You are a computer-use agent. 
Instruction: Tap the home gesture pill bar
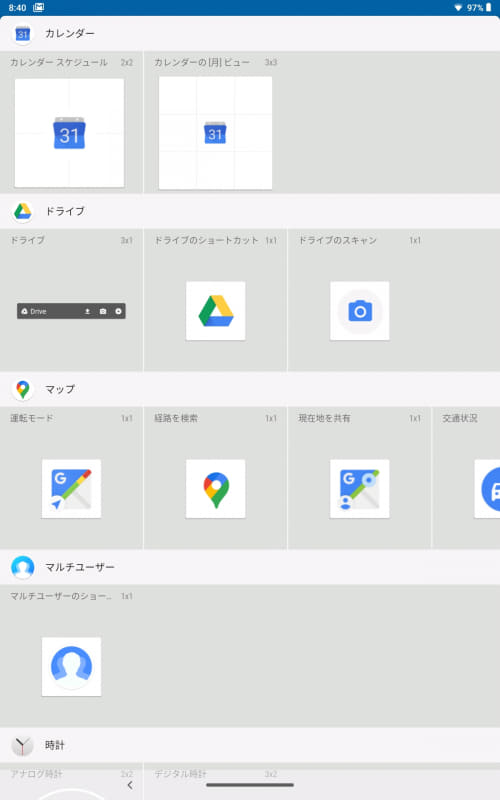(250, 785)
